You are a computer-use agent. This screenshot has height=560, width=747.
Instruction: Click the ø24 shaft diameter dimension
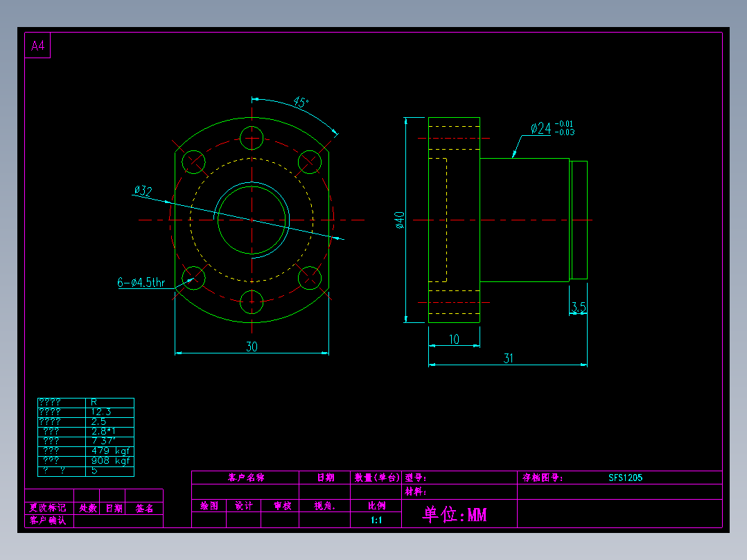pos(541,129)
